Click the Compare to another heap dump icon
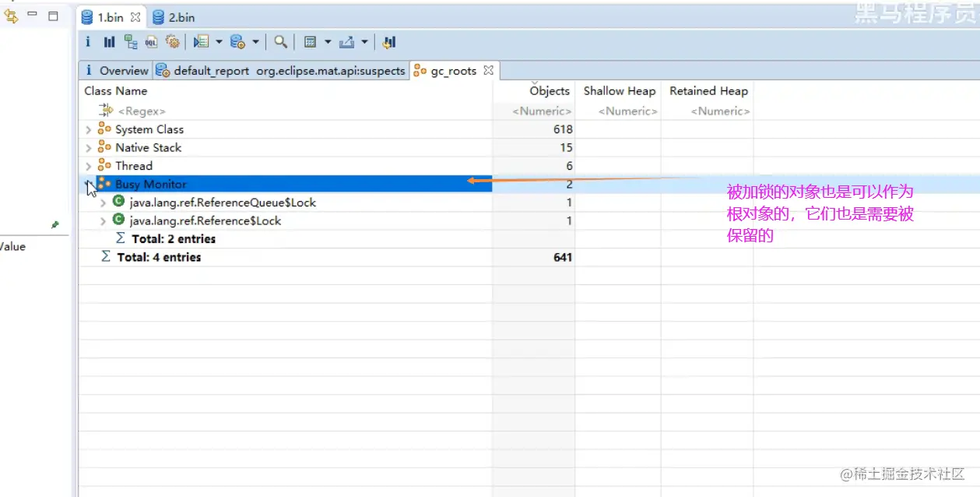 389,42
